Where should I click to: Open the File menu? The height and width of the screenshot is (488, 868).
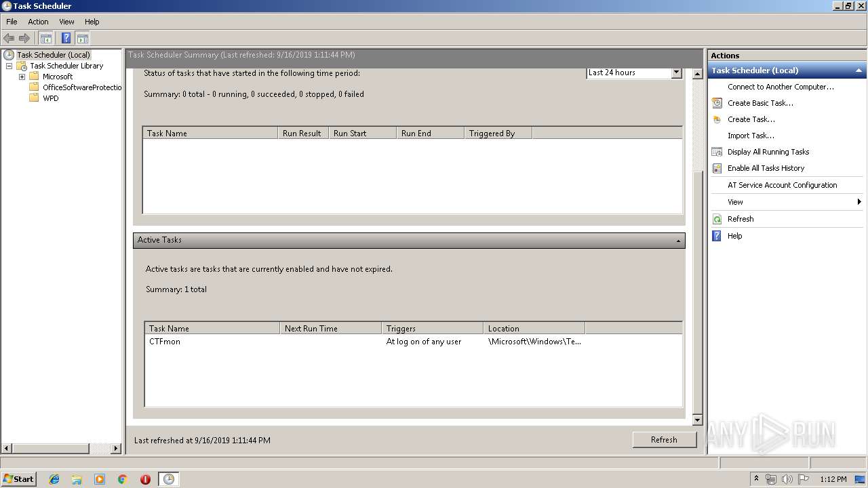[x=12, y=22]
